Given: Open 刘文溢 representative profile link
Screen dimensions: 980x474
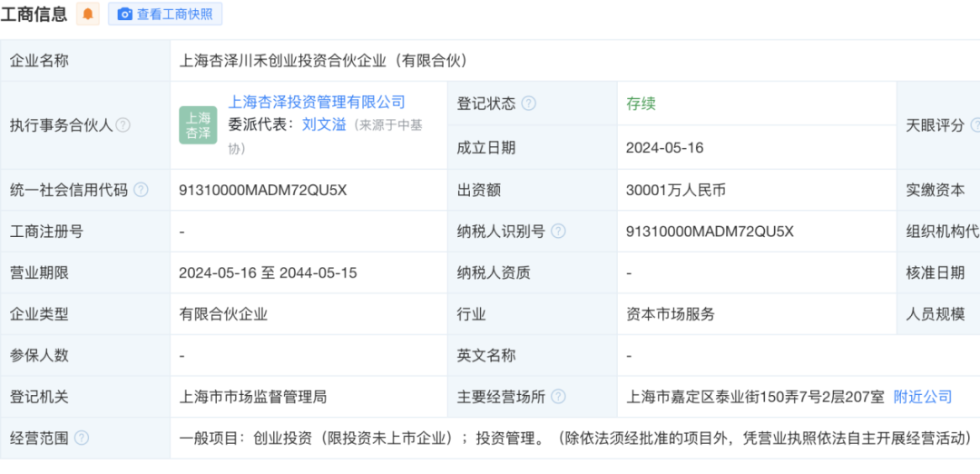Looking at the screenshot, I should coord(324,124).
